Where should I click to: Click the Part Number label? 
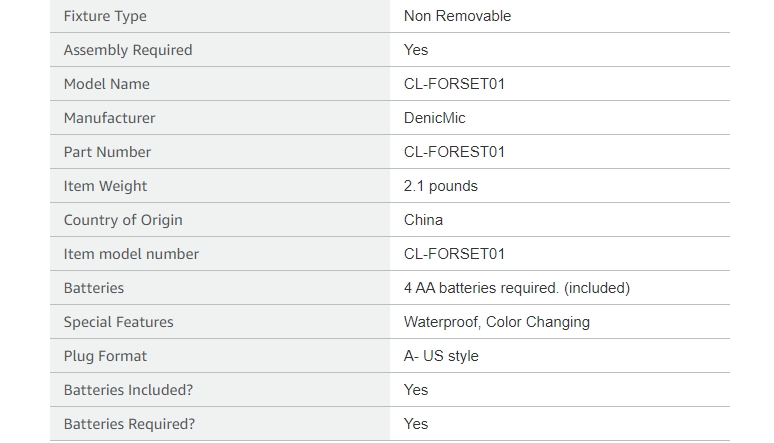pyautogui.click(x=107, y=152)
